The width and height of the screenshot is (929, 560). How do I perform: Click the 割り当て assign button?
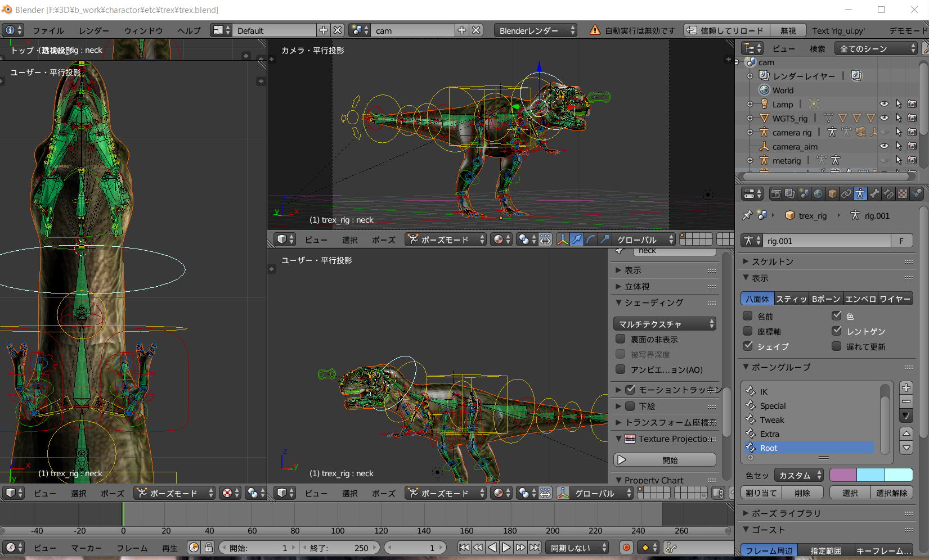[761, 493]
